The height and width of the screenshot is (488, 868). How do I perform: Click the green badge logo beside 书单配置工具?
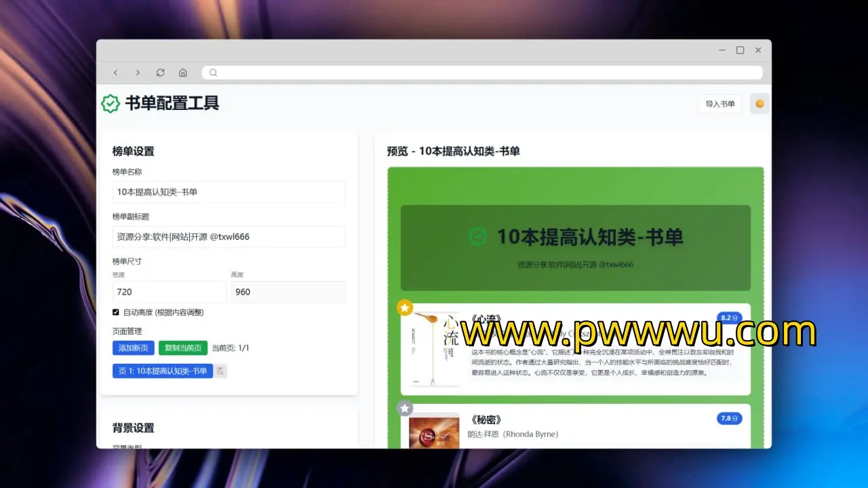click(111, 104)
